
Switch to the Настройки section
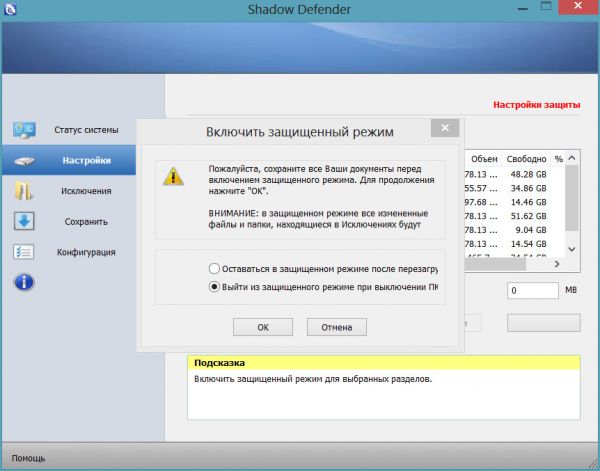click(x=86, y=160)
